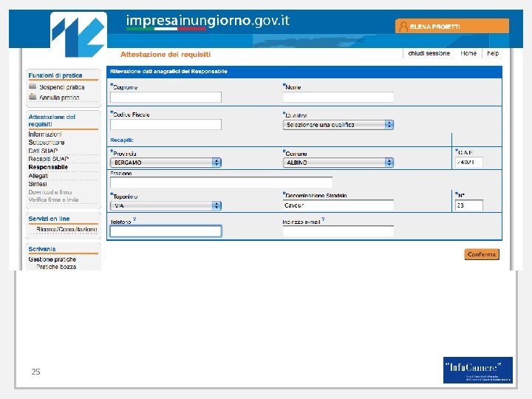
Task: Select Sospendi pratica in sidebar
Action: [62, 87]
